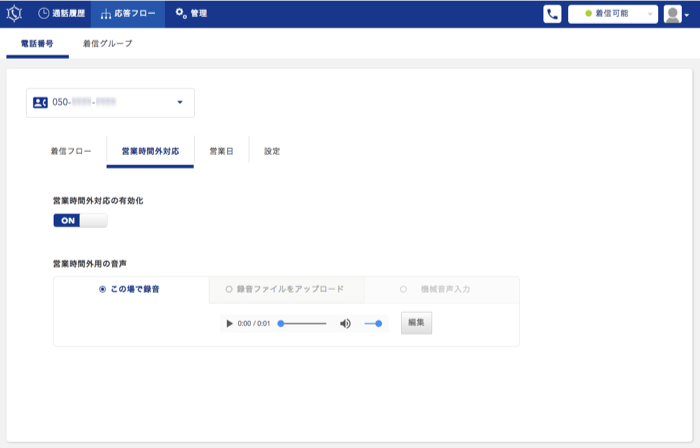The height and width of the screenshot is (448, 700).
Task: Select the 営業日 tab
Action: coord(221,151)
